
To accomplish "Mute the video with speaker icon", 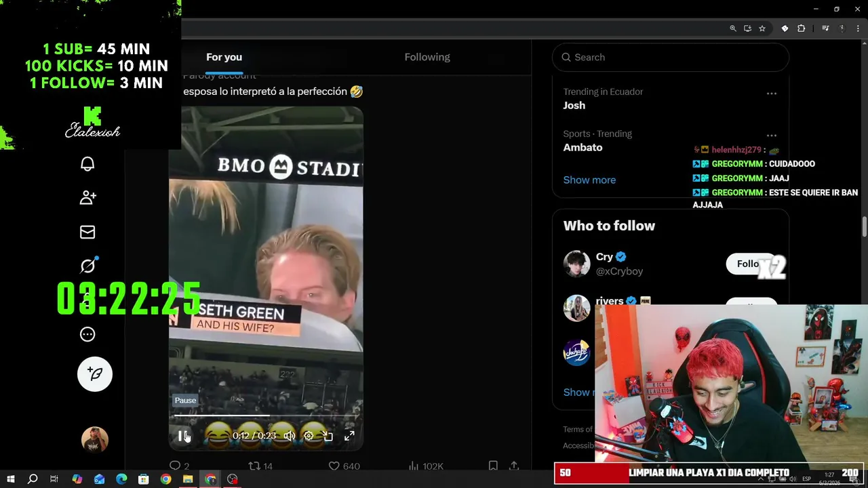I will [x=290, y=436].
